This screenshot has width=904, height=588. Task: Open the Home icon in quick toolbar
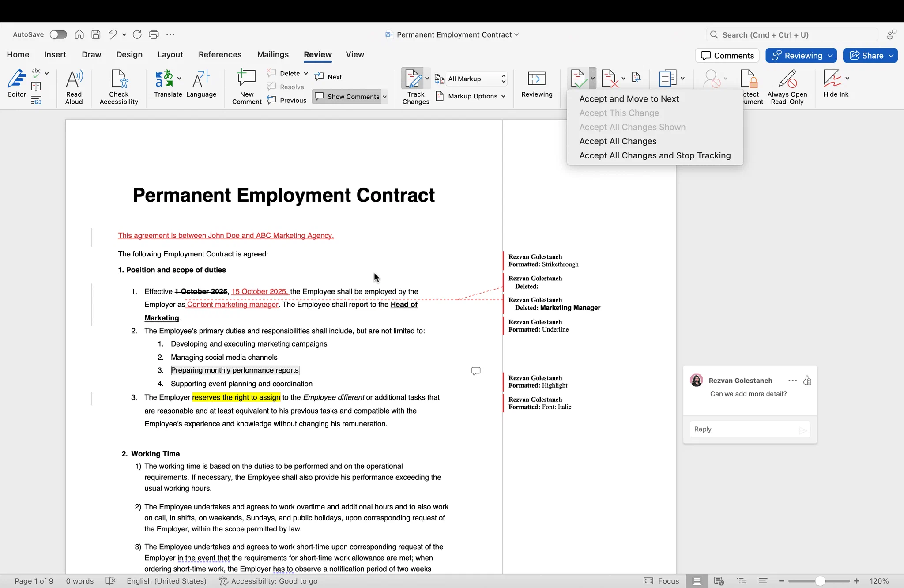tap(79, 34)
